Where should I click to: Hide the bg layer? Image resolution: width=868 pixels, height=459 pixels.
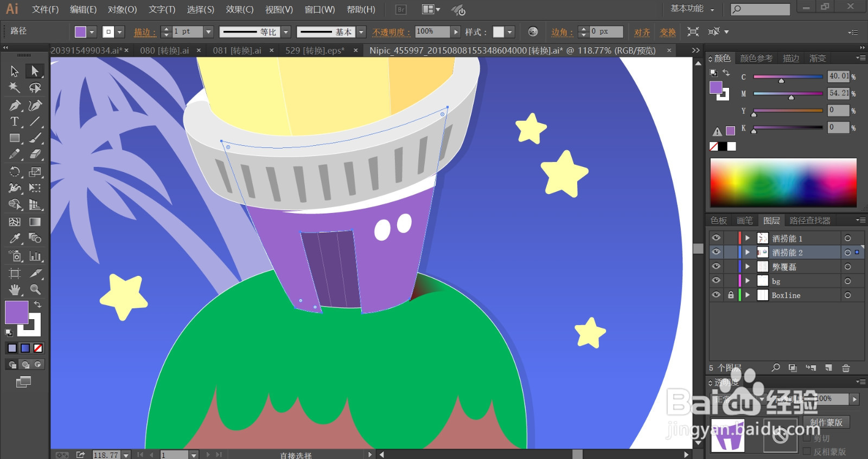tap(716, 280)
